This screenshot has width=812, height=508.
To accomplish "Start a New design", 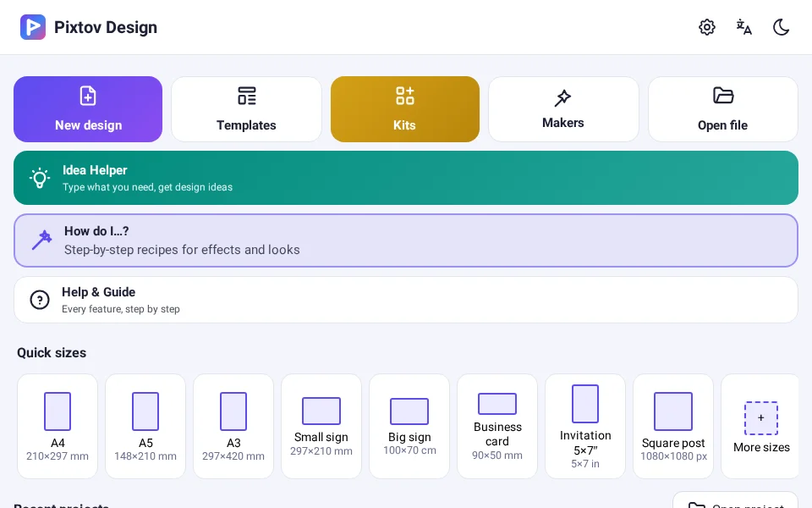I will pos(88,109).
